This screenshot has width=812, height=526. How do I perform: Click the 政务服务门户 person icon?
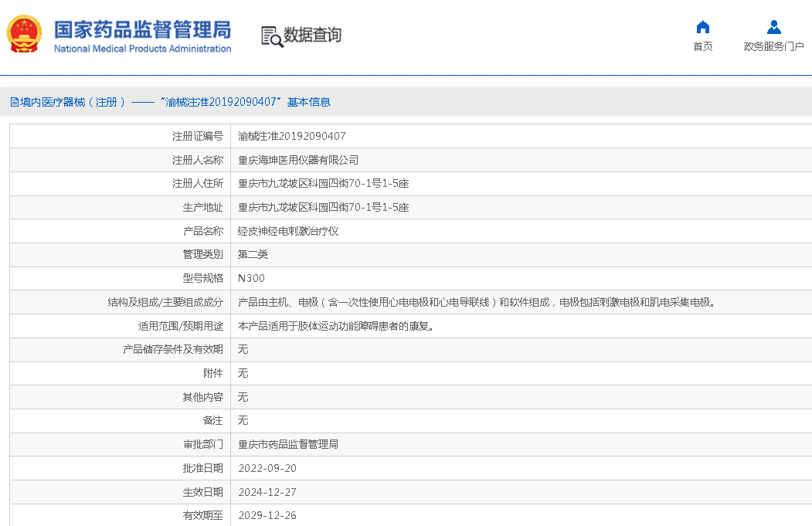point(773,27)
